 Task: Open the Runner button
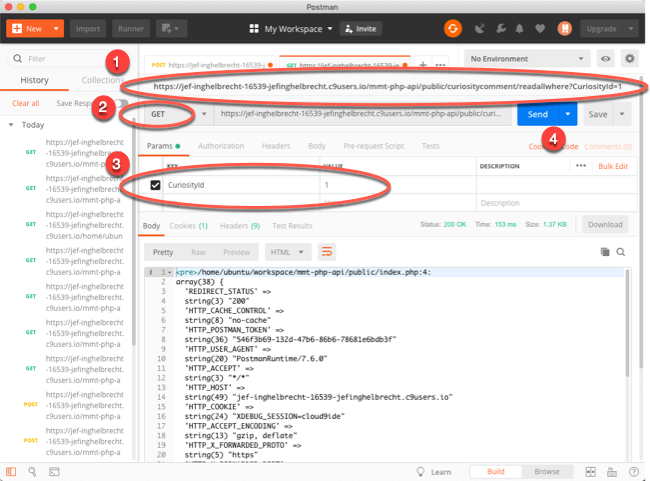coord(131,29)
